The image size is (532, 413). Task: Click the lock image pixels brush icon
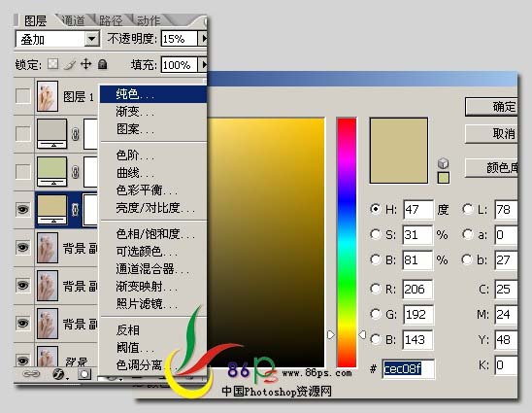pyautogui.click(x=70, y=64)
